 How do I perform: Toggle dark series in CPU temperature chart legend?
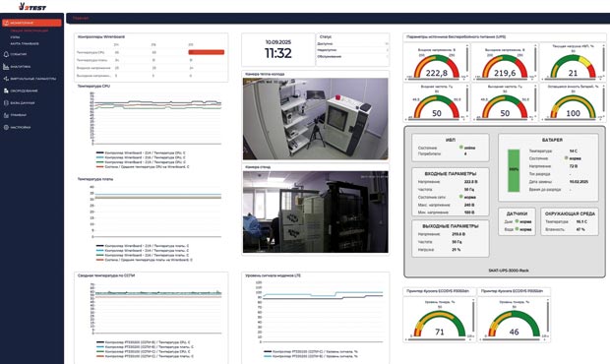tap(141, 152)
